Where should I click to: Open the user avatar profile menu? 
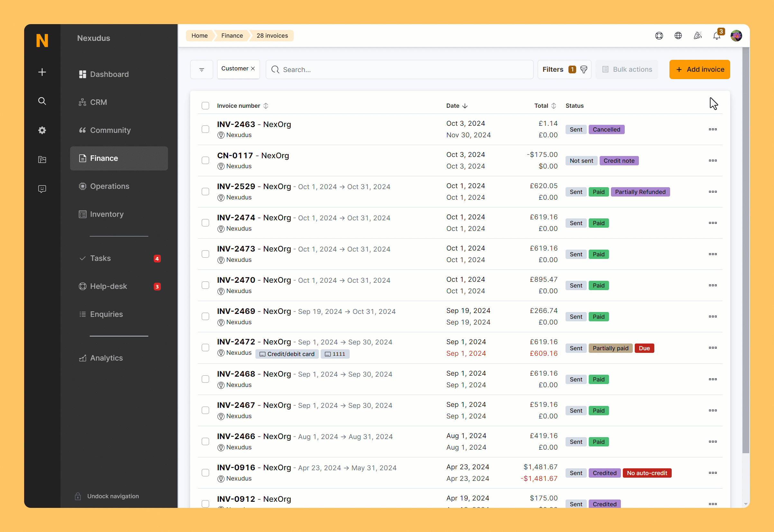pos(736,36)
